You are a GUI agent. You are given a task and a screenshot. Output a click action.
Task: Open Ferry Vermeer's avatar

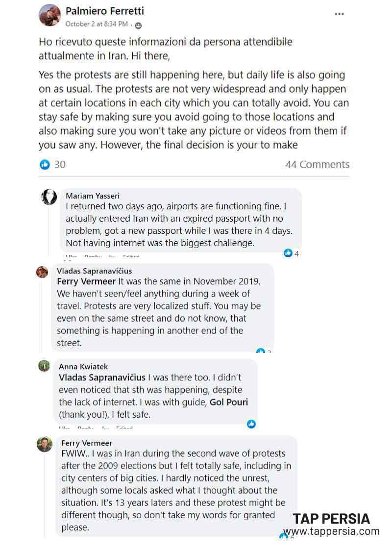45,444
